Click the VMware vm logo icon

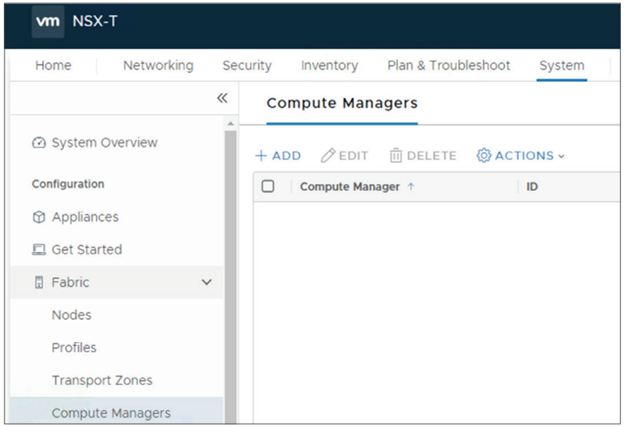click(48, 21)
